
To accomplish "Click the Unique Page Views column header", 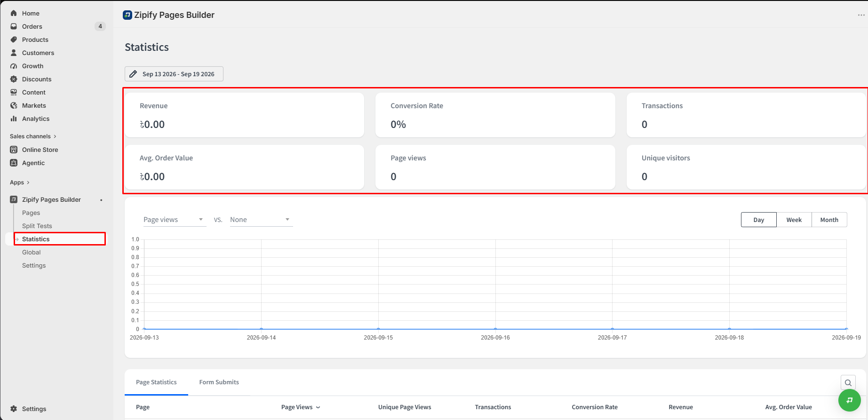I will point(405,407).
